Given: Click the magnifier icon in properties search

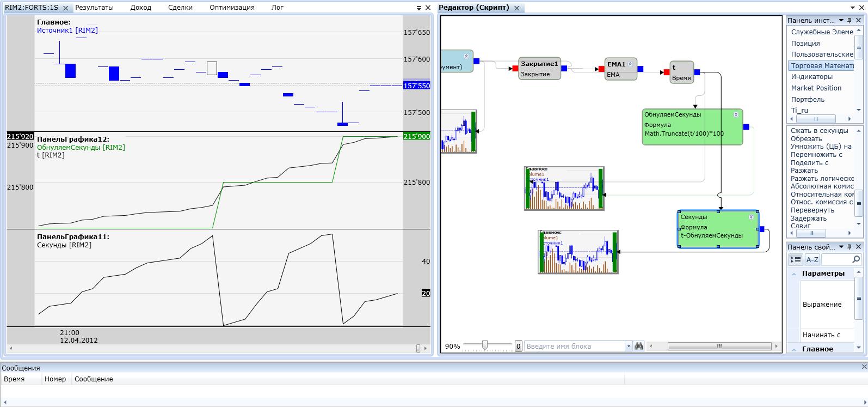Looking at the screenshot, I should point(856,260).
